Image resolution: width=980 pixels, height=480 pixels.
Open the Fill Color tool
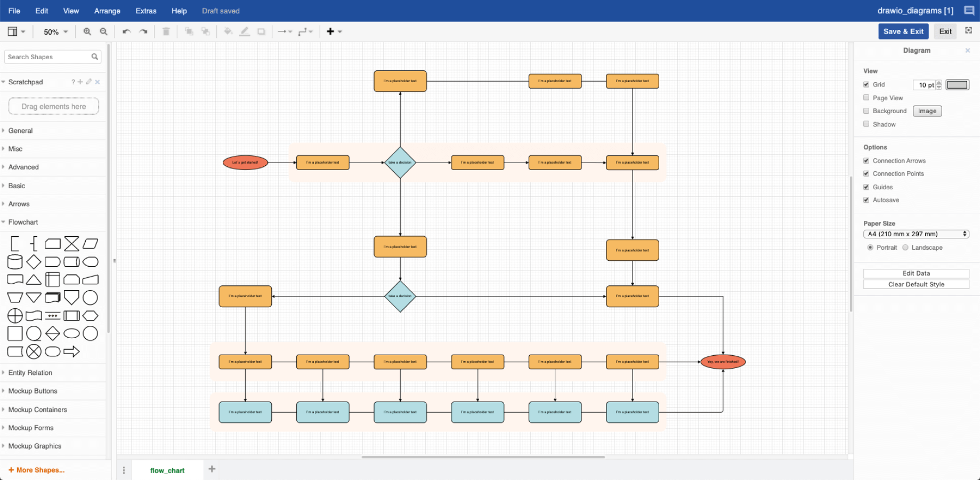tap(228, 31)
